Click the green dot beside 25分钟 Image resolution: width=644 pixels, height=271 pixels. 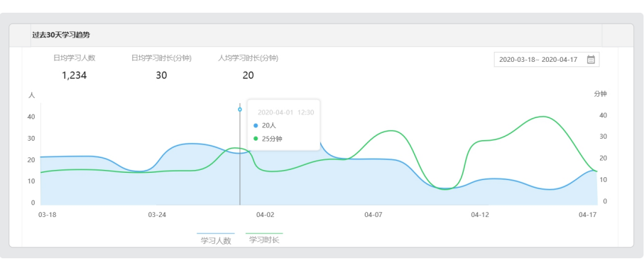click(x=256, y=139)
